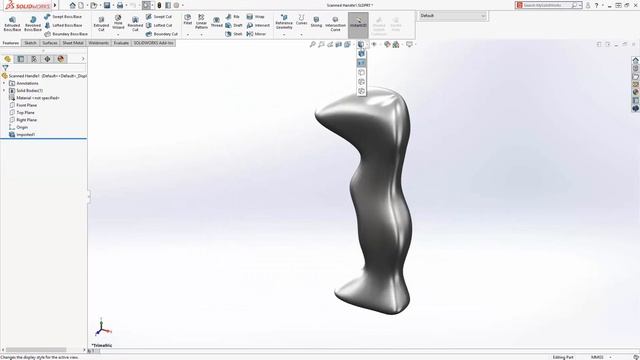Click Material <not specified>
This screenshot has height=360, width=640.
click(38, 98)
